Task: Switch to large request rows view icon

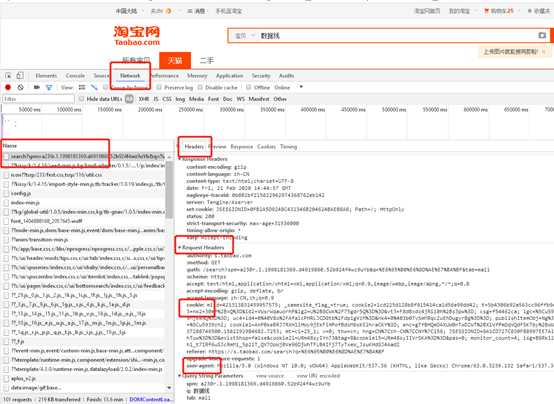Action: point(82,87)
